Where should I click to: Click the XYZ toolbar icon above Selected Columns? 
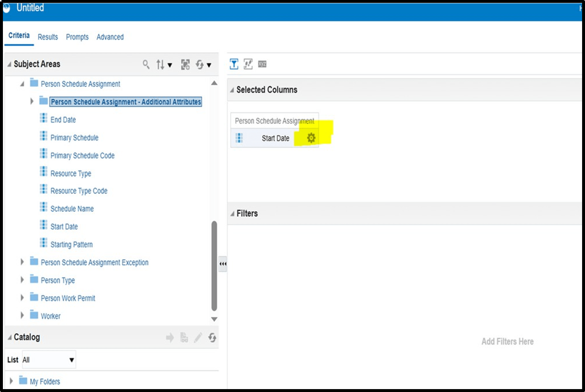point(262,64)
